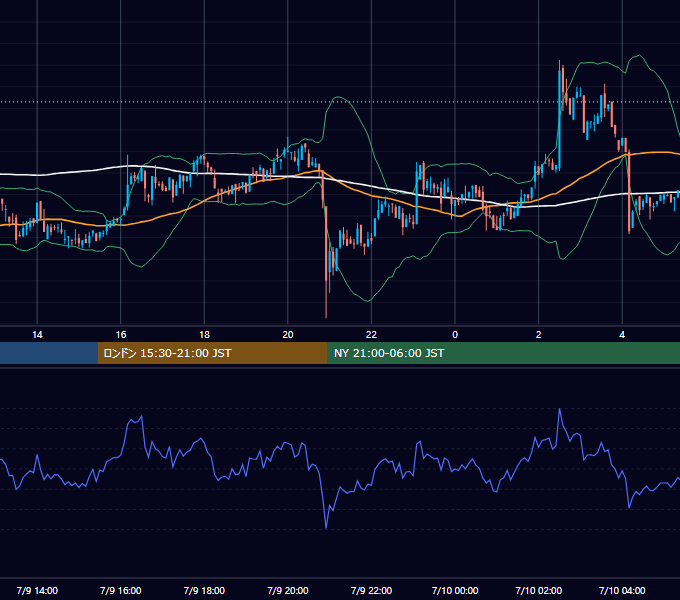Click the 7/10 00:00 indicator time label

455,590
